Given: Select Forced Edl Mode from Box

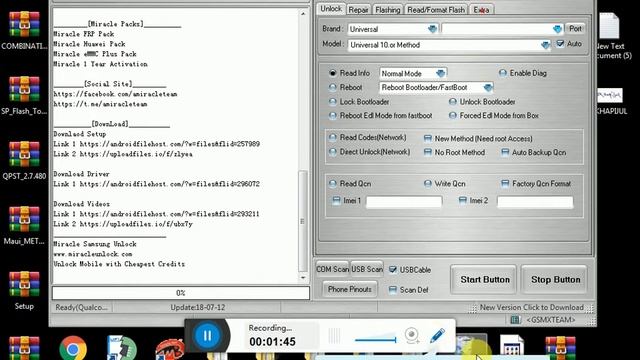Looking at the screenshot, I should pos(453,116).
